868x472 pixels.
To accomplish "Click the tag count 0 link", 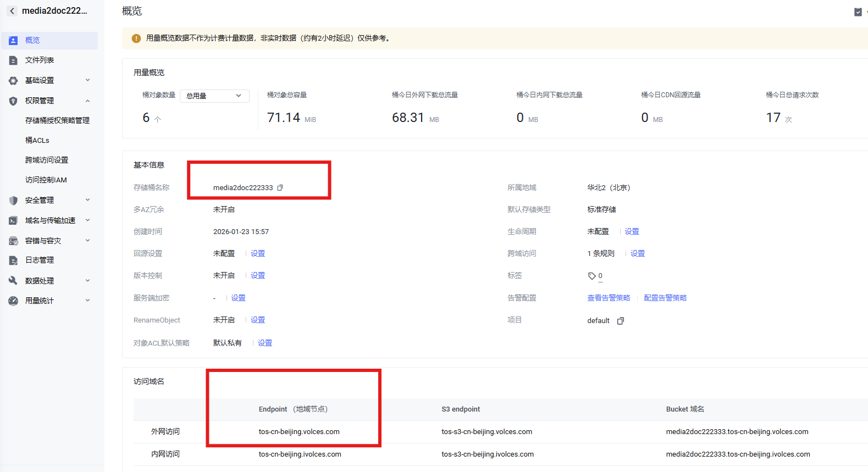I will coord(600,276).
